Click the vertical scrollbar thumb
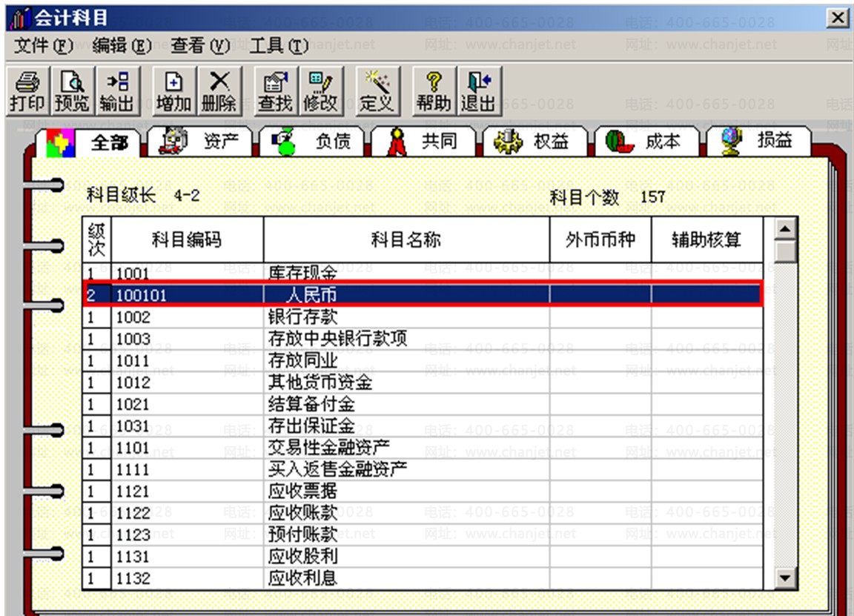854x616 pixels. [x=785, y=251]
